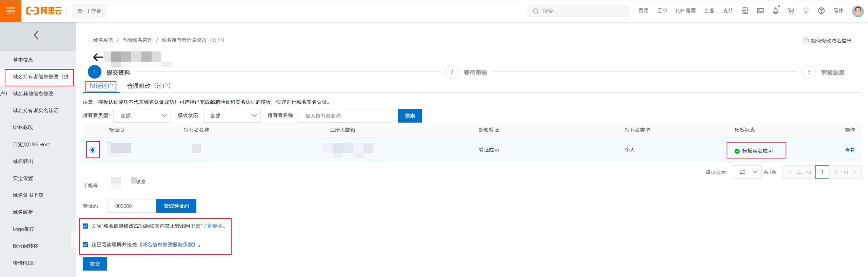This screenshot has width=868, height=277.
Task: Click the 验证码 input field
Action: pos(132,206)
